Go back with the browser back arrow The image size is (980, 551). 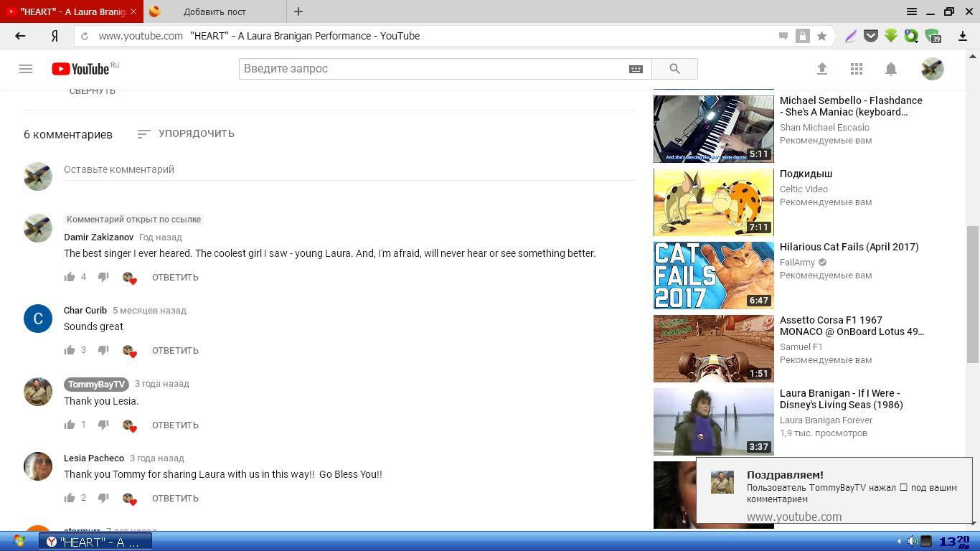20,36
